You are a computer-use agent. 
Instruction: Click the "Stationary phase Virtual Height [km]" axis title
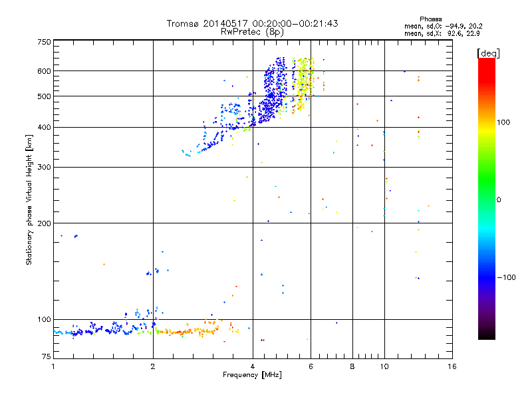point(29,199)
